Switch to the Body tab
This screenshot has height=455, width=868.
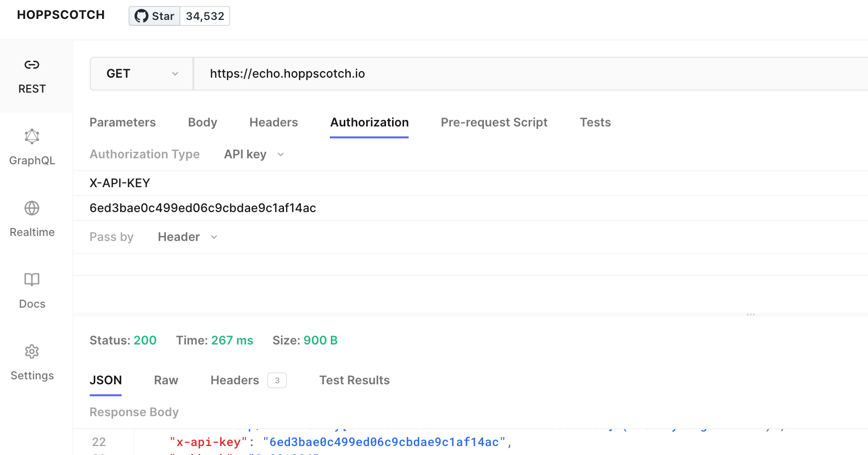click(x=202, y=122)
